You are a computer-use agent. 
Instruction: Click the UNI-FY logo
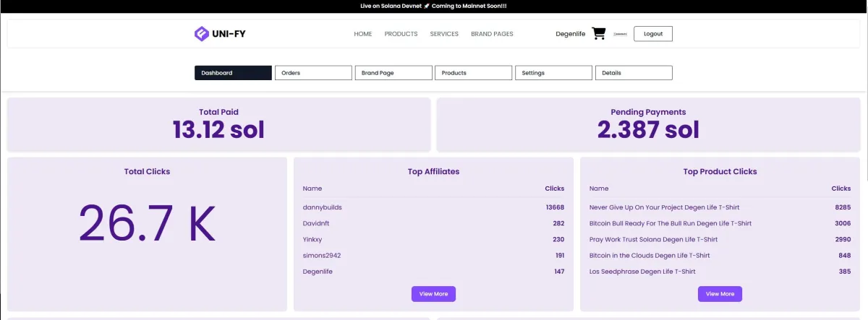[220, 33]
